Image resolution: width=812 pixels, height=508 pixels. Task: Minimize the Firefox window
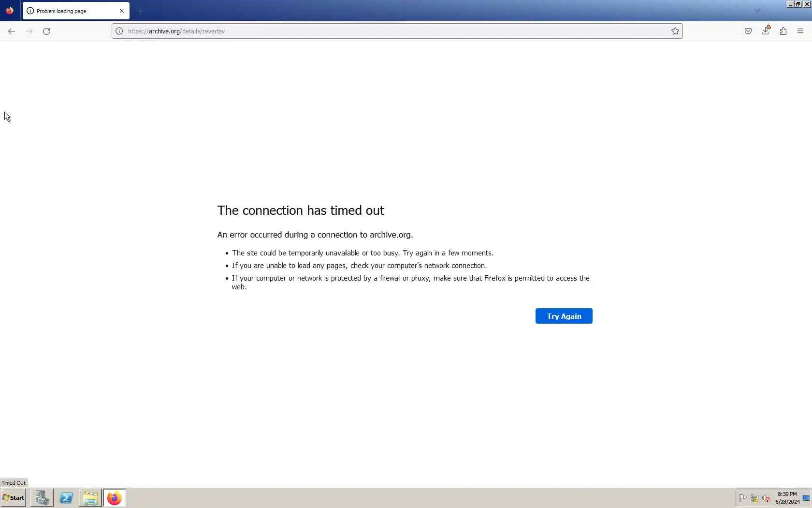coord(790,4)
